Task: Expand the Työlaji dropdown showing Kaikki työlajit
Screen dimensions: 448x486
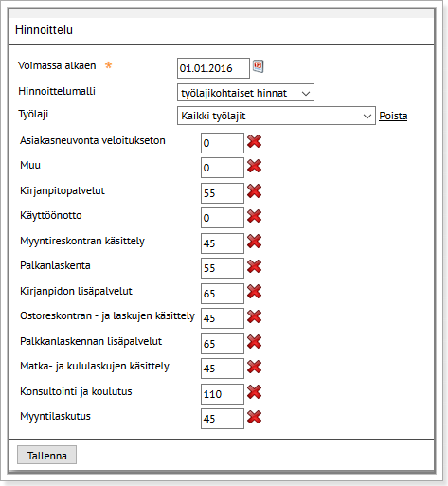Action: pos(277,116)
